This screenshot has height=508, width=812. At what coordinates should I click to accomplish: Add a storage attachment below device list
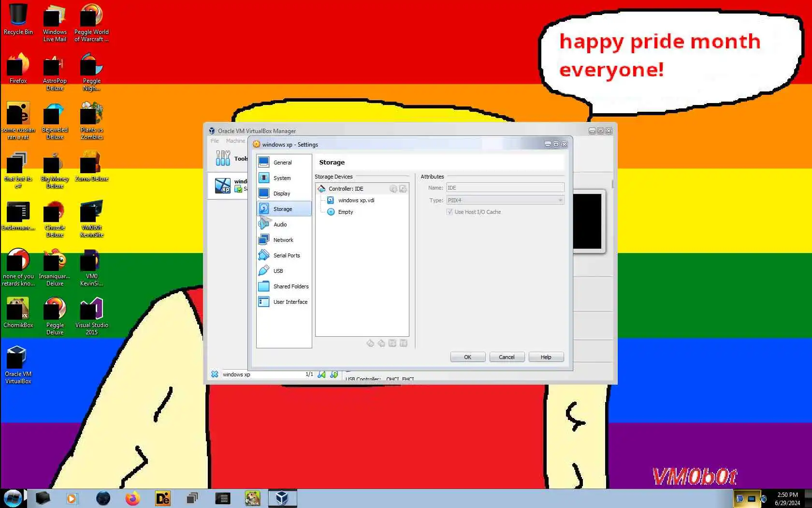[392, 343]
